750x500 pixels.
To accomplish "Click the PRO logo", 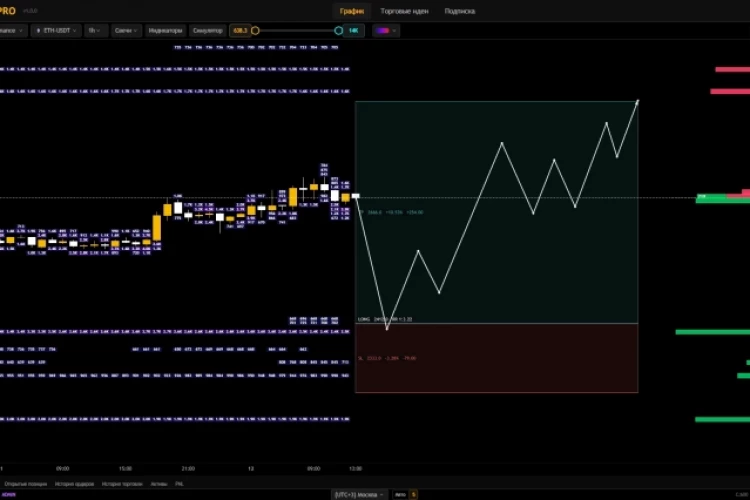I will pyautogui.click(x=8, y=11).
